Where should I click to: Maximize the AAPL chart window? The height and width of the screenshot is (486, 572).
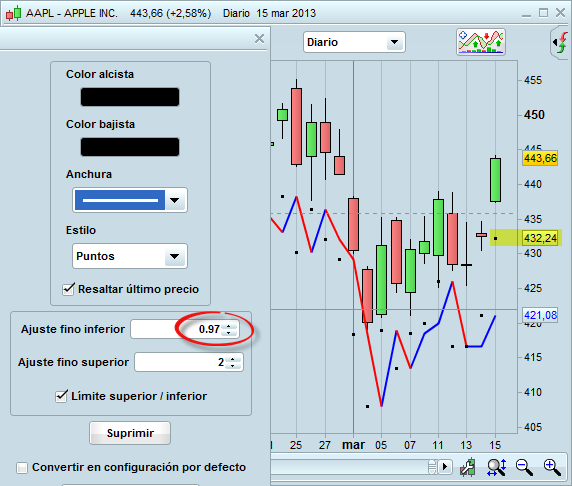coord(544,13)
